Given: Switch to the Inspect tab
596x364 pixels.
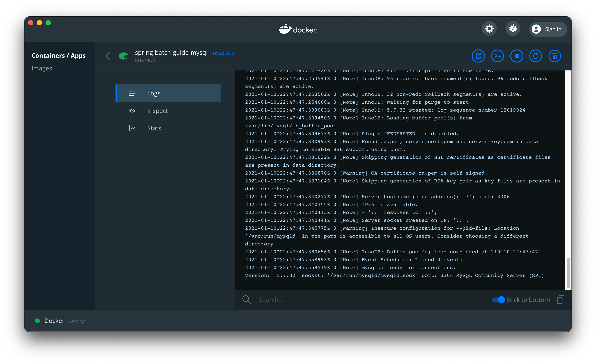Looking at the screenshot, I should [x=157, y=111].
